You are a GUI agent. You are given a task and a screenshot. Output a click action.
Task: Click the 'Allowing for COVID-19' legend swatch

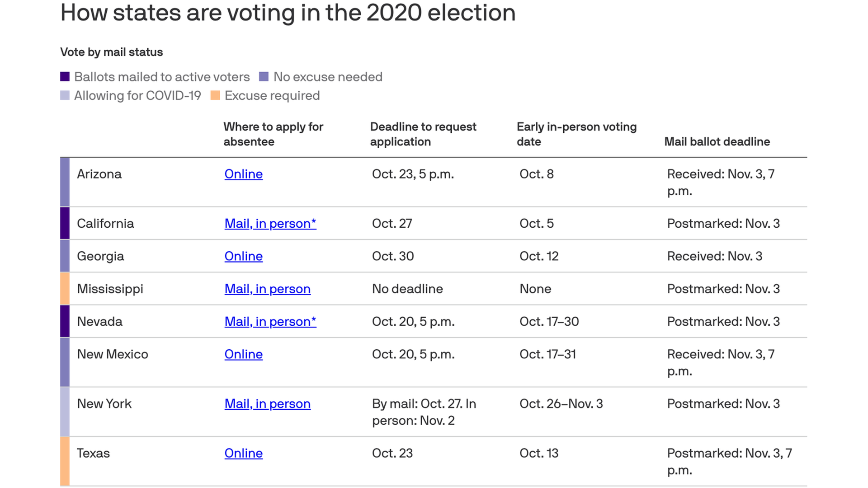point(65,95)
